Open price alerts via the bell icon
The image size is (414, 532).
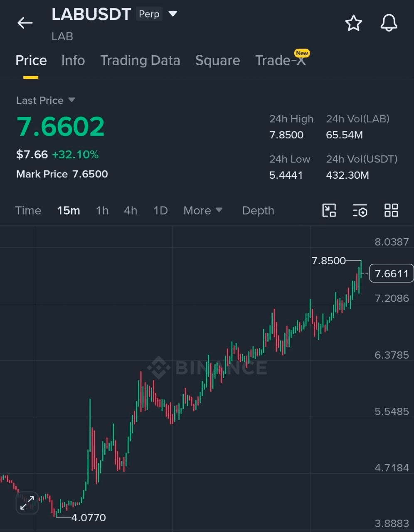point(389,23)
